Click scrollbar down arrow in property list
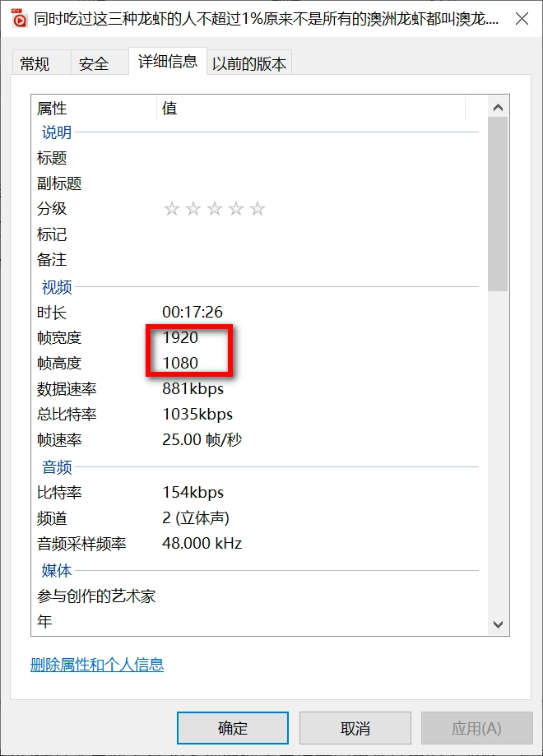The height and width of the screenshot is (756, 543). pos(498,625)
